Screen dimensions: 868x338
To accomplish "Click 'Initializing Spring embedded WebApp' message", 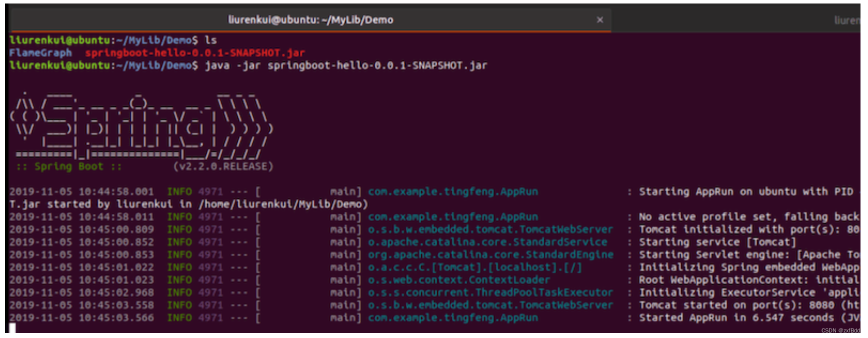I will tap(749, 267).
